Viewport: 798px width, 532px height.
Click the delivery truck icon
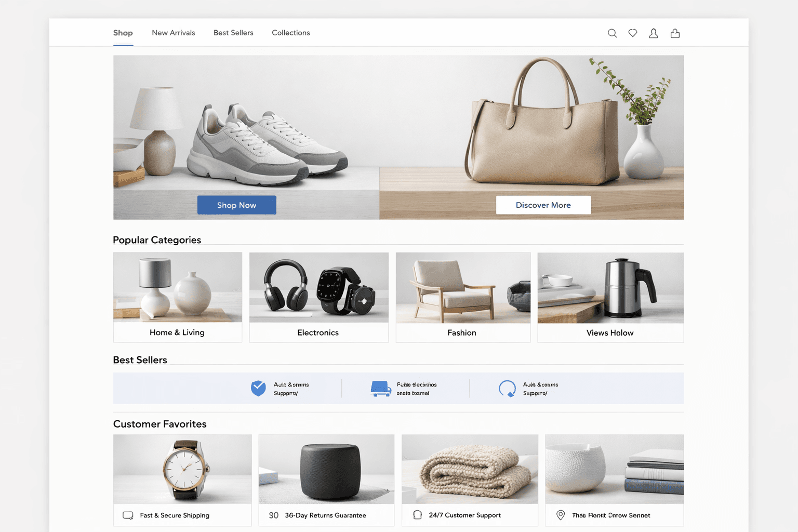381,388
